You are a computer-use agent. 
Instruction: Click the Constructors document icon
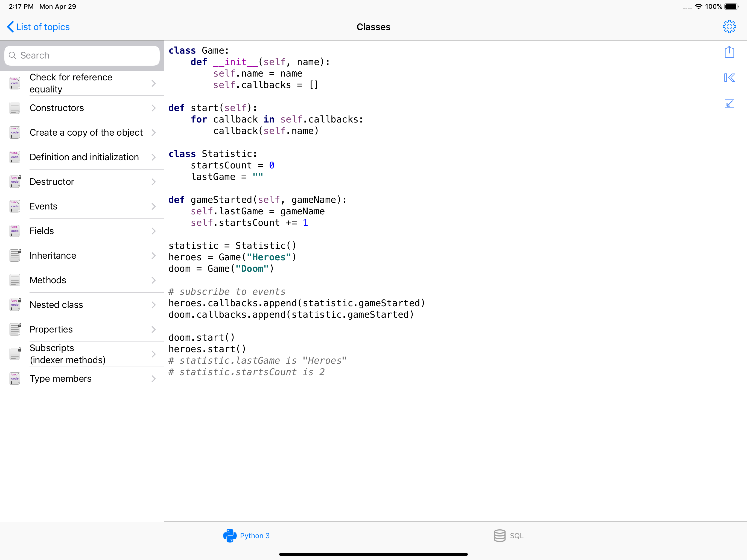coord(15,108)
